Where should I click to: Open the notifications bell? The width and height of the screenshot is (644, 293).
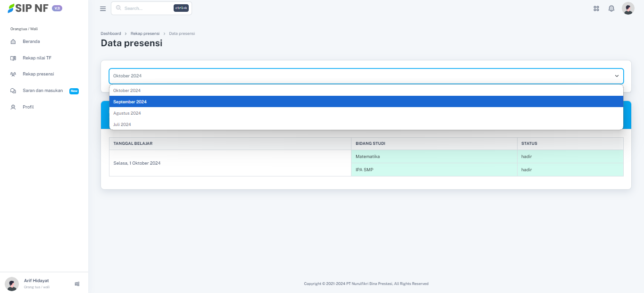(x=611, y=8)
